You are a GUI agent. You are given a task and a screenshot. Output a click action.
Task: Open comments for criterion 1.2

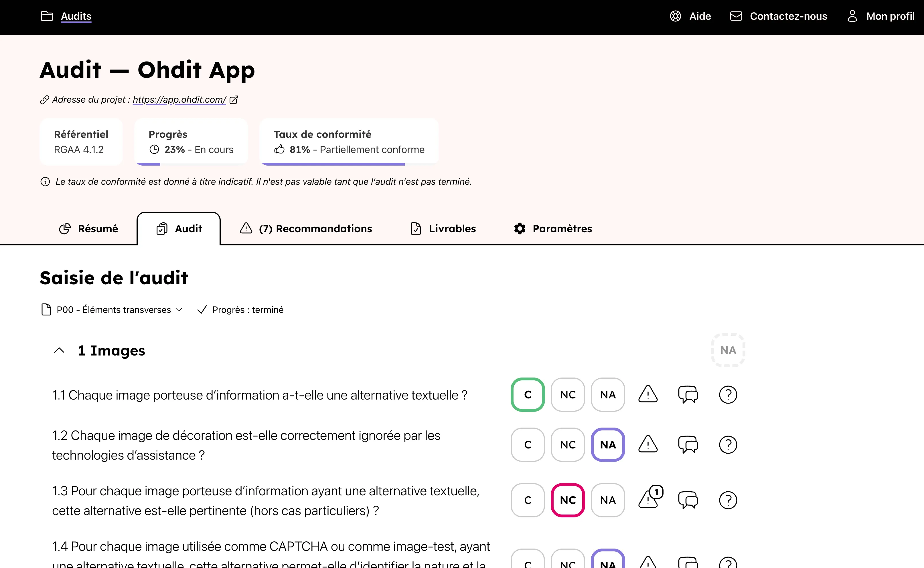688,445
